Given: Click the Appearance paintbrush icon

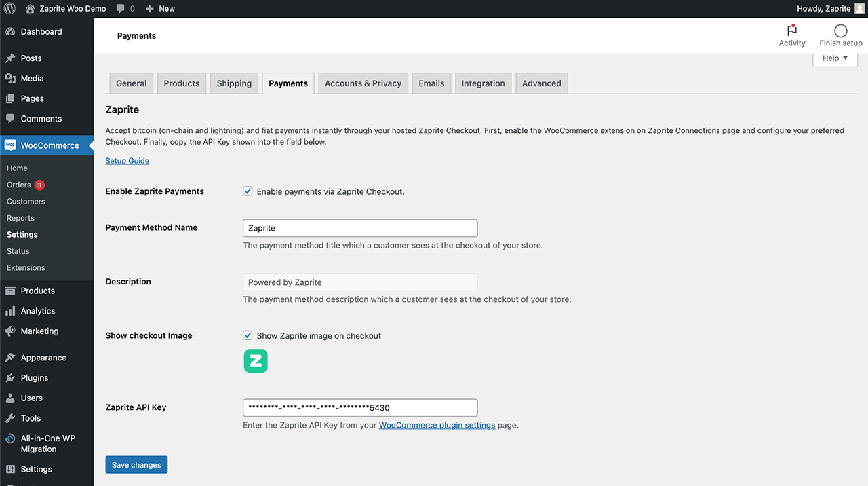Looking at the screenshot, I should click(x=10, y=358).
